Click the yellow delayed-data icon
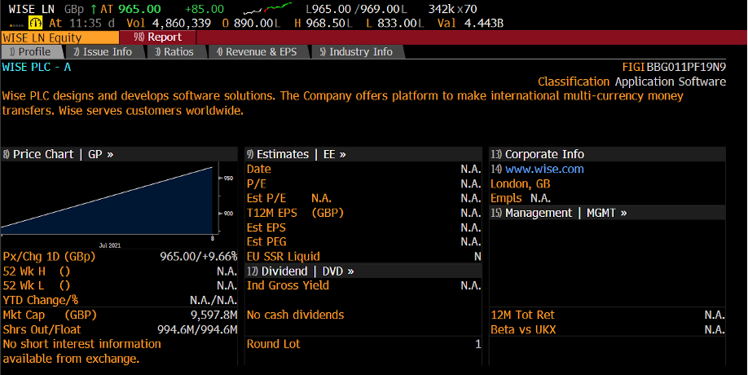Screen dimensions: 748x375 (x=35, y=22)
